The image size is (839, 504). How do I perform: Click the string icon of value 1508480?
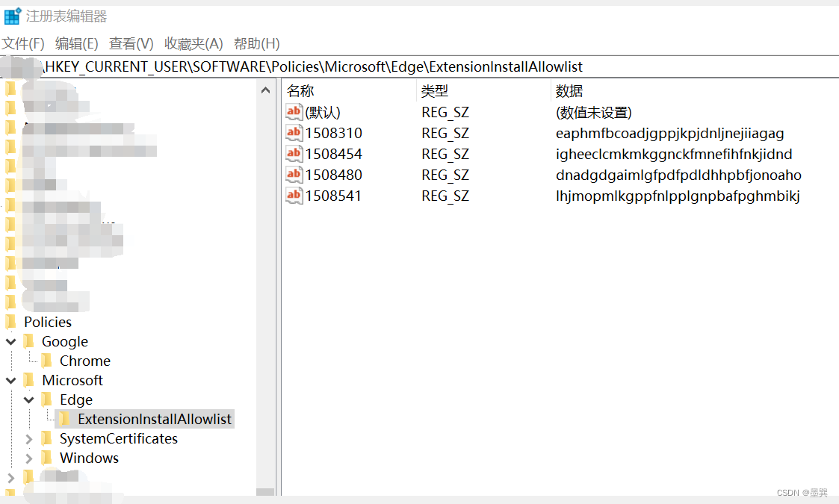click(x=294, y=175)
